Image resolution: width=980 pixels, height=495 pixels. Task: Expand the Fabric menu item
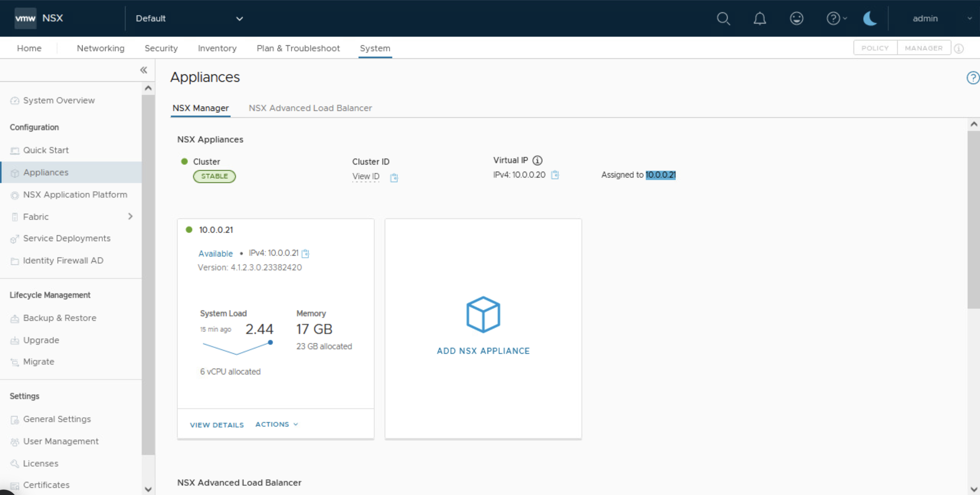click(131, 217)
